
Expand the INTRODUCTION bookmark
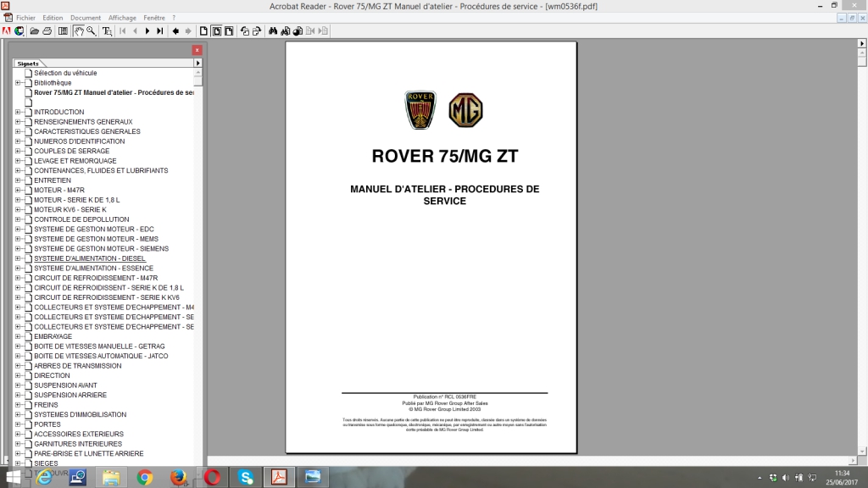tap(18, 112)
